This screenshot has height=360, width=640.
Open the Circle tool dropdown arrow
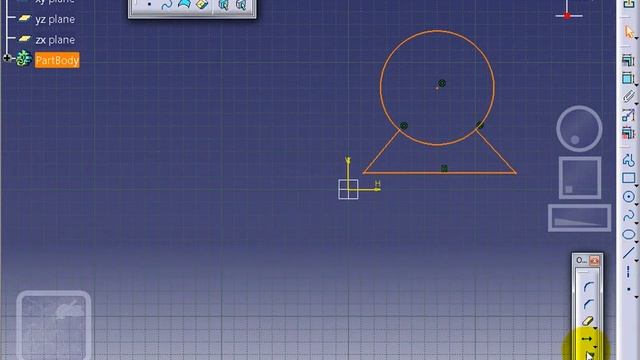pos(637,204)
